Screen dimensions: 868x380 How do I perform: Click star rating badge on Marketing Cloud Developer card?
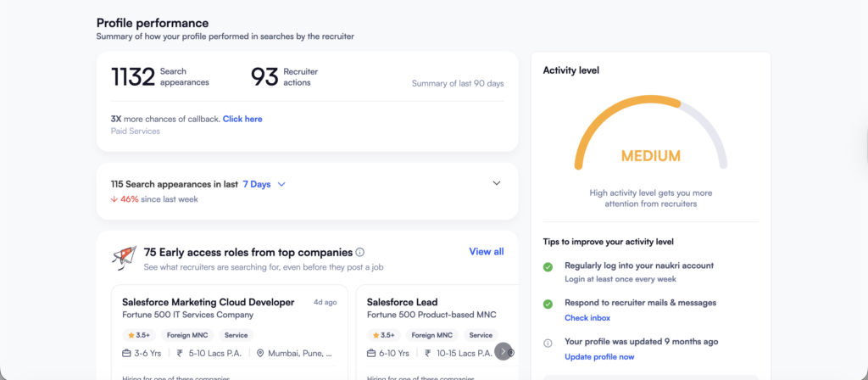click(139, 335)
